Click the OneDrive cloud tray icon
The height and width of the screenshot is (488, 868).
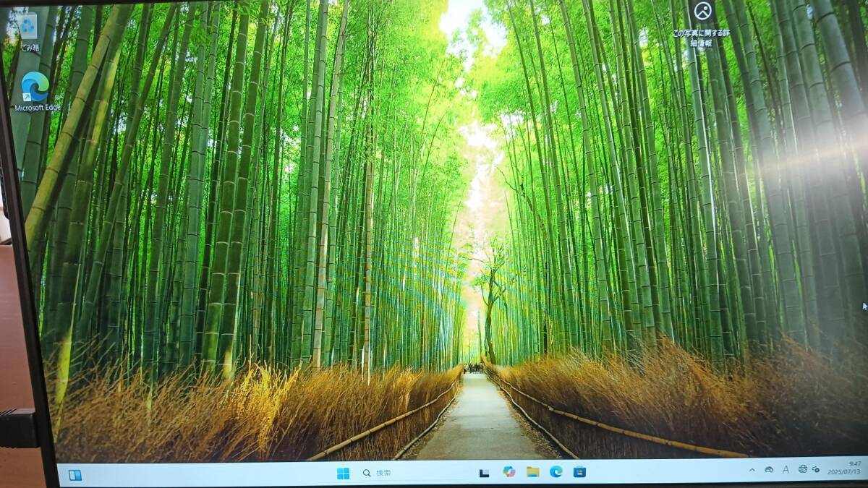pos(769,470)
